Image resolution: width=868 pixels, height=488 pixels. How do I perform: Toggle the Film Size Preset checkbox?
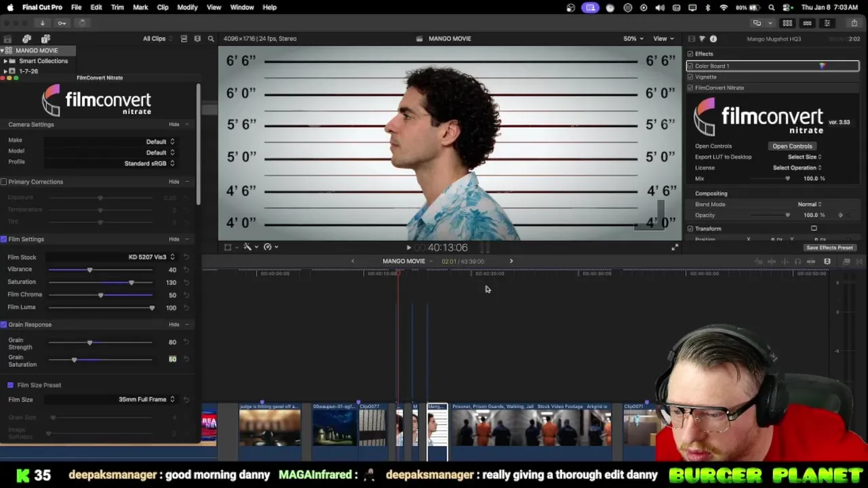coord(11,385)
